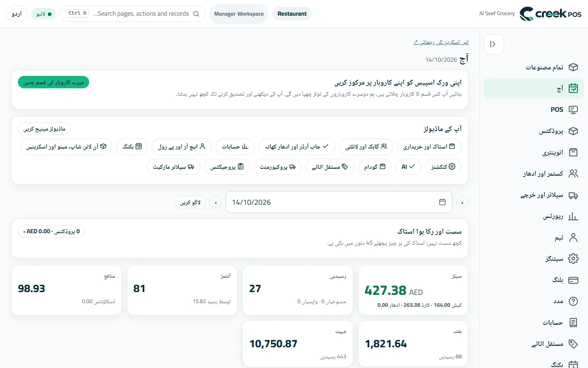This screenshot has width=588, height=368.
Task: Toggle the اسٹاک اور خریداری module chip
Action: [429, 147]
